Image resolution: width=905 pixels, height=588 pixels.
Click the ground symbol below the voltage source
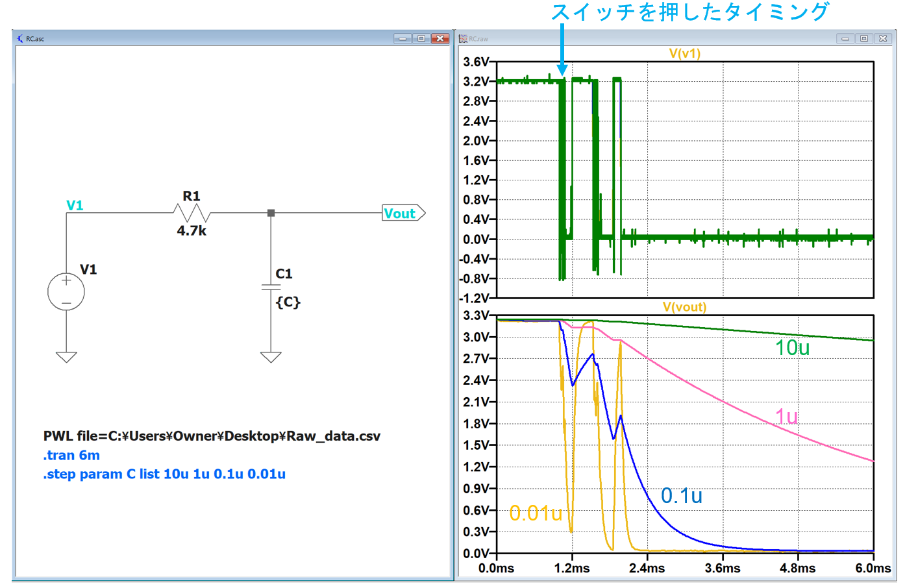click(x=66, y=356)
